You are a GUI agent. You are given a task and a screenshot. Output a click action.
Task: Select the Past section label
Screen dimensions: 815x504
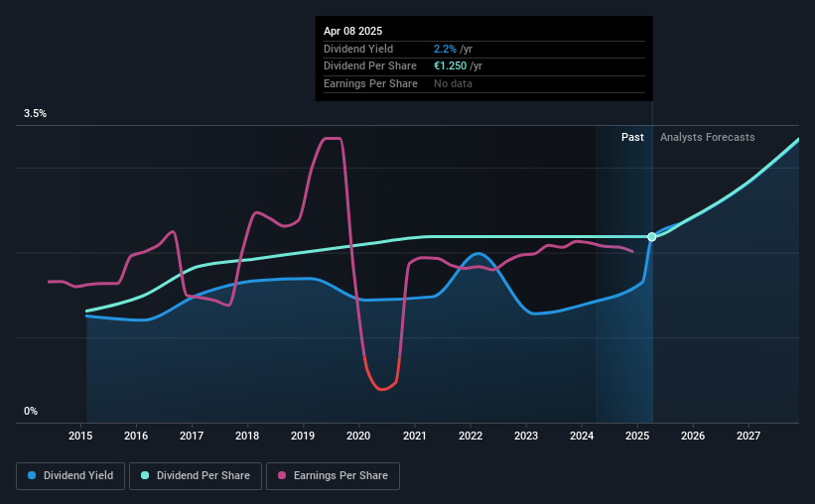(x=632, y=137)
